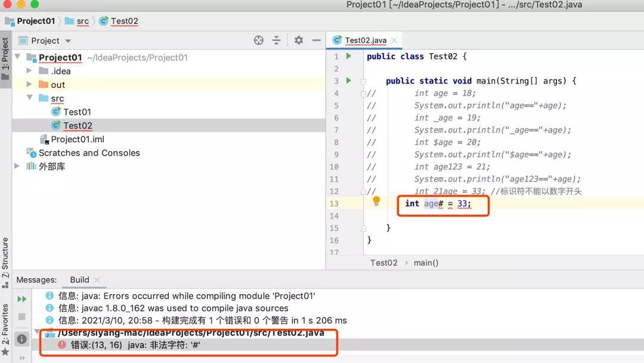Select the out folder row
The image size is (644, 363).
pos(169,85)
